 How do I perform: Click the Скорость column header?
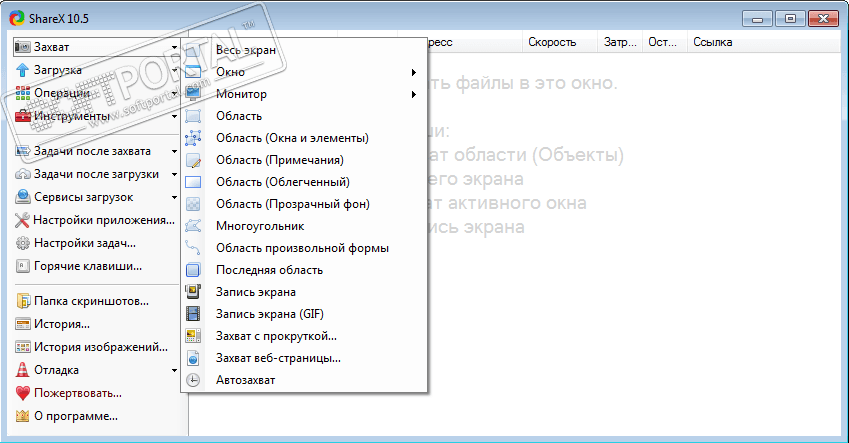click(x=559, y=42)
